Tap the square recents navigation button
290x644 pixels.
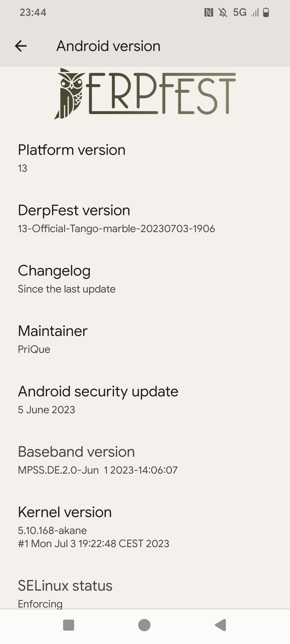pyautogui.click(x=68, y=625)
